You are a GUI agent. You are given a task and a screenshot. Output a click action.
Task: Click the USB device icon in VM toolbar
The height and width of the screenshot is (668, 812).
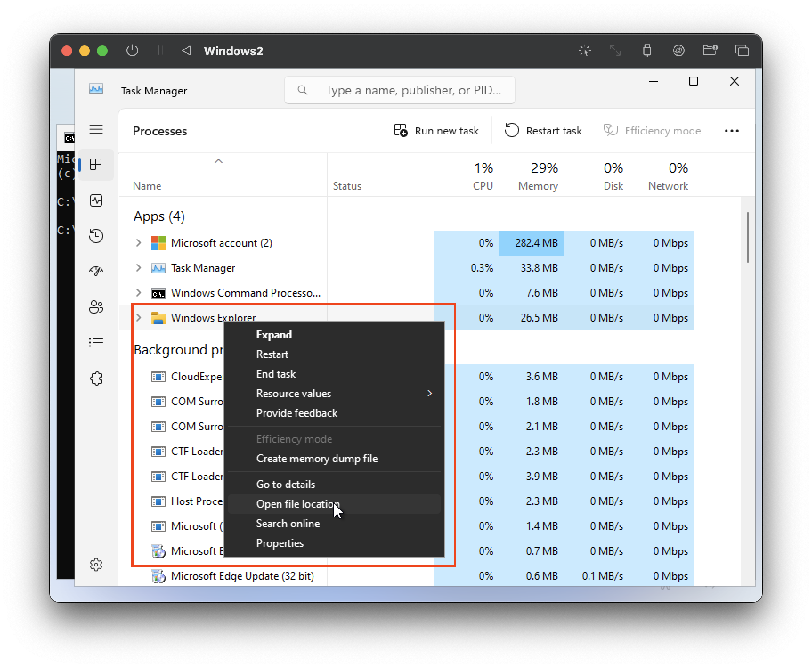click(x=647, y=50)
